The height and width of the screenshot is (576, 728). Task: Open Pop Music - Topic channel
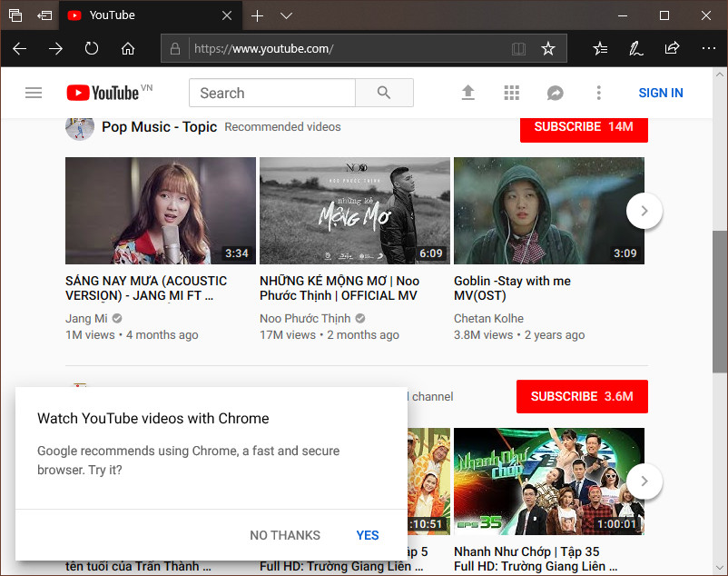[x=159, y=127]
